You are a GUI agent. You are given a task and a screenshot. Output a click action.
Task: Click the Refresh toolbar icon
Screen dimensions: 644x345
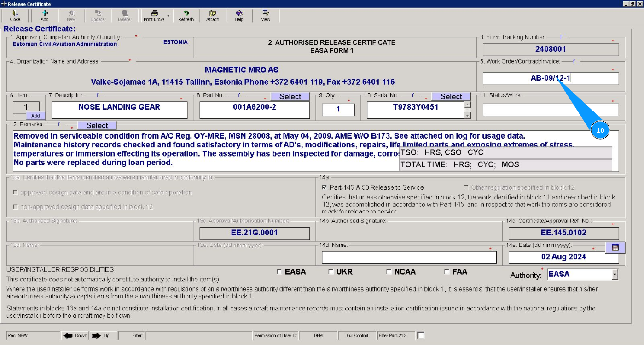(x=186, y=15)
